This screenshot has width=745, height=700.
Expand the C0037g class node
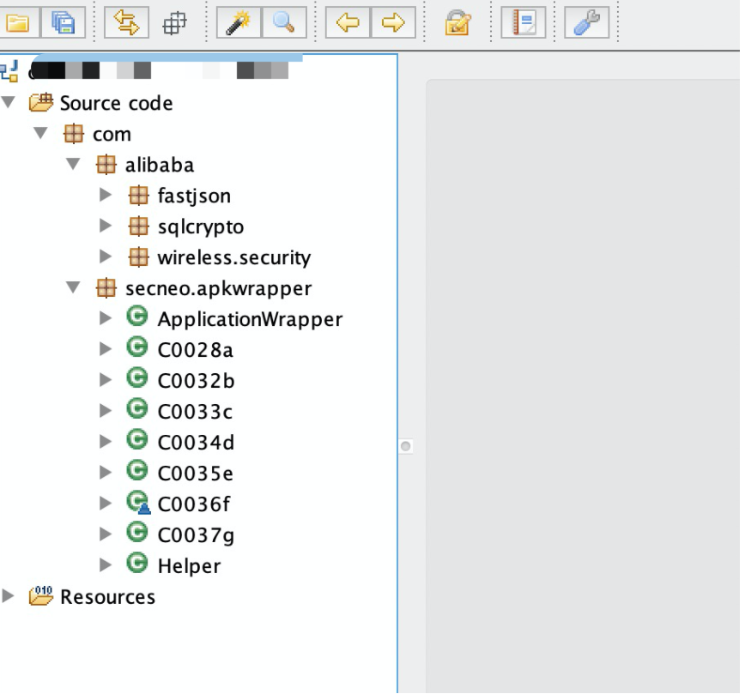point(106,534)
